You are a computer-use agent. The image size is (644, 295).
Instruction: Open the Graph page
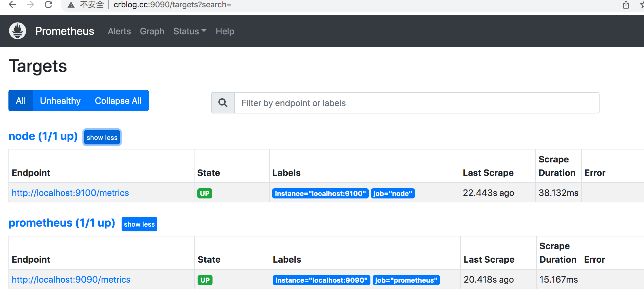click(x=152, y=31)
